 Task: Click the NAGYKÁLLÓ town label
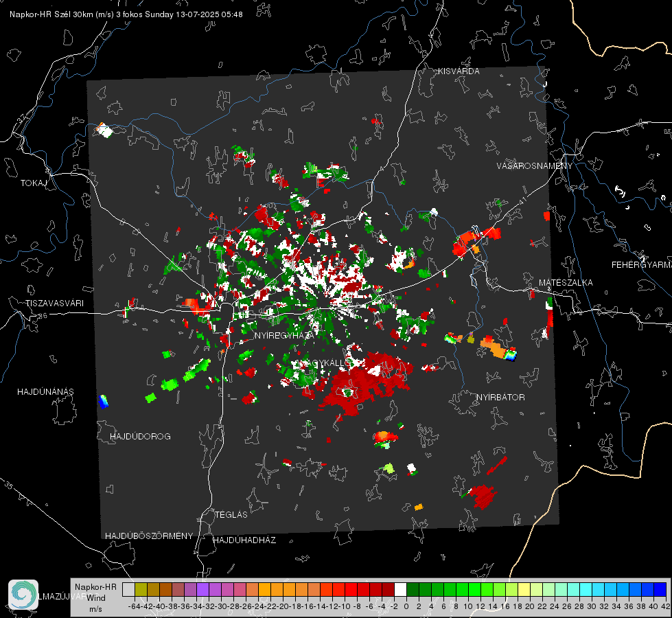325,363
